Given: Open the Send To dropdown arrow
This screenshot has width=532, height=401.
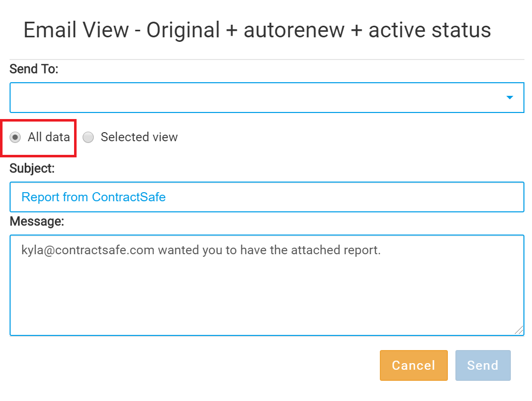Looking at the screenshot, I should 509,97.
